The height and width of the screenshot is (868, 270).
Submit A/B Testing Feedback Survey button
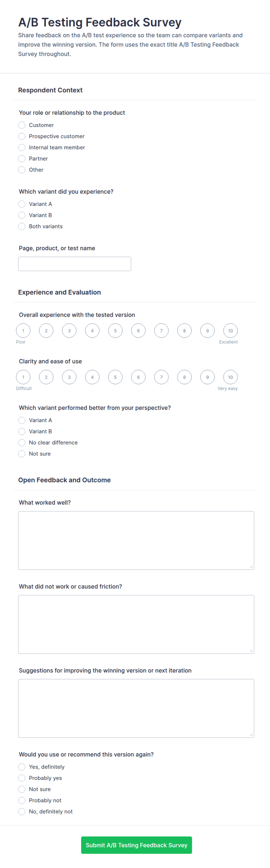(136, 845)
